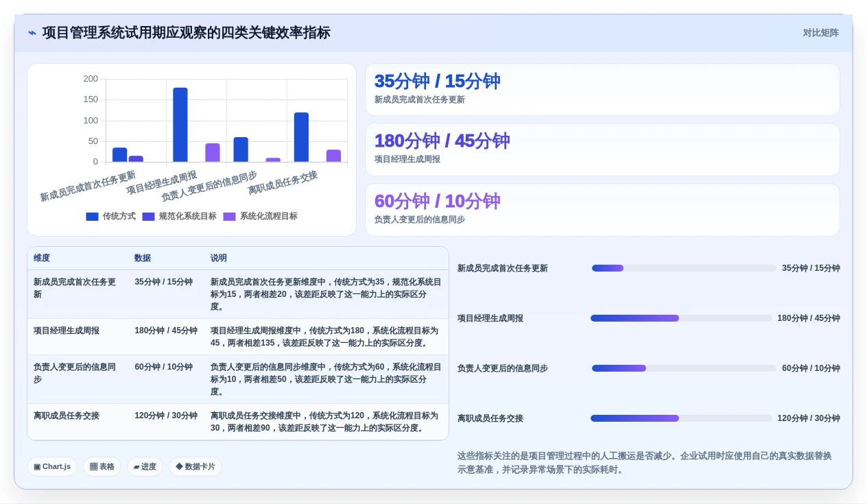The width and height of the screenshot is (867, 504).
Task: Click the 对比矩阵 label in header
Action: coord(820,33)
